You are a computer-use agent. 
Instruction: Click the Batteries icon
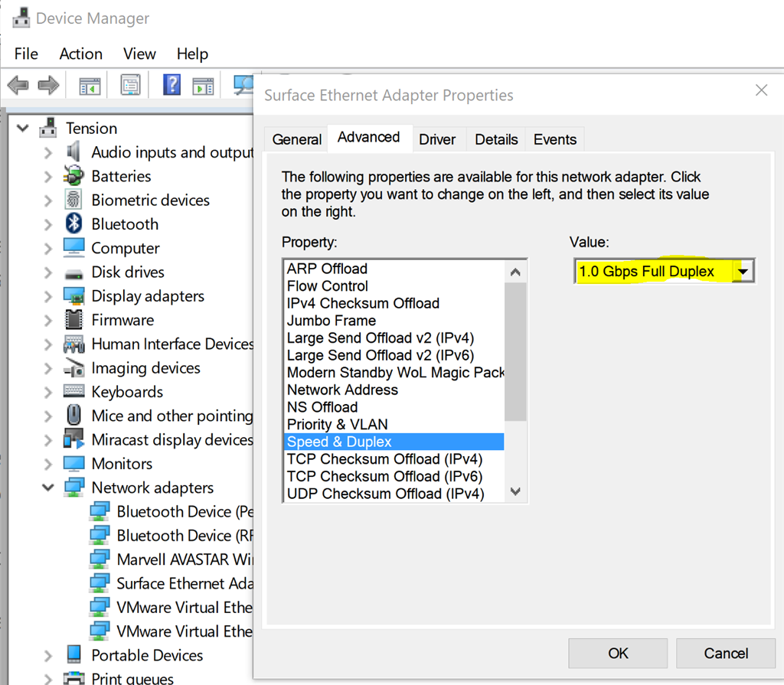73,176
